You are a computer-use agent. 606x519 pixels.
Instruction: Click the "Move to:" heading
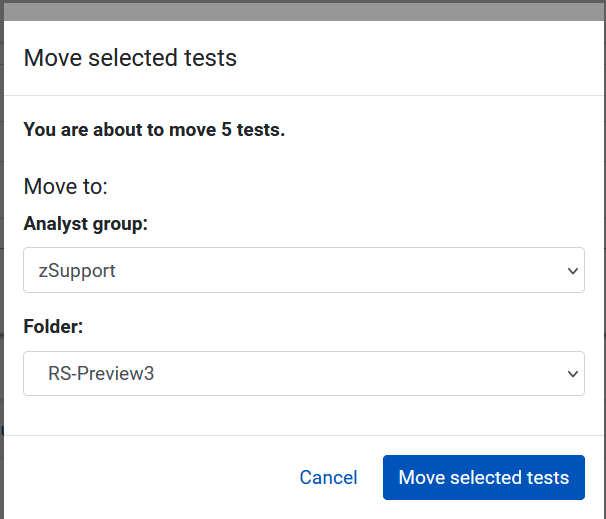[x=65, y=187]
